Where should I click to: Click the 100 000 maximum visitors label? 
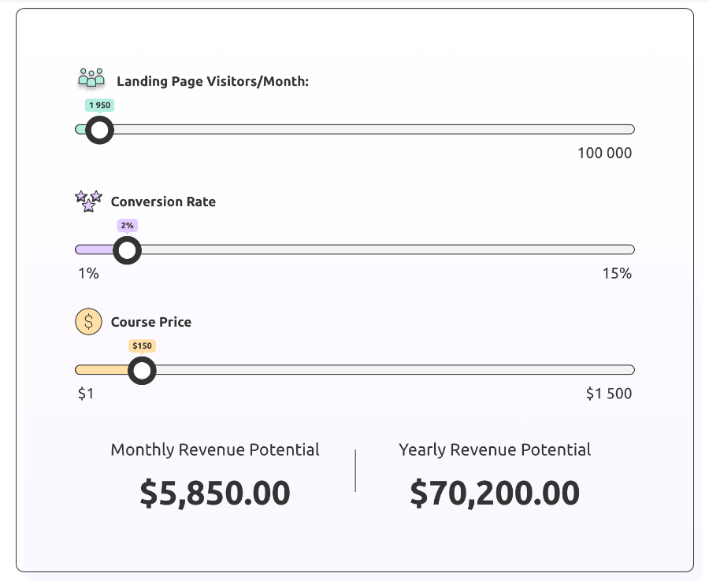click(x=604, y=153)
